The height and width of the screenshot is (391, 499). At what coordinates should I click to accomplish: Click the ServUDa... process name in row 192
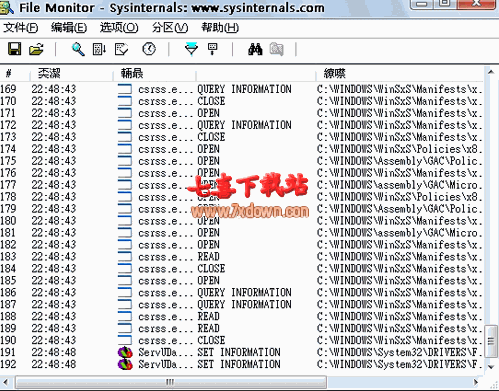click(x=166, y=364)
